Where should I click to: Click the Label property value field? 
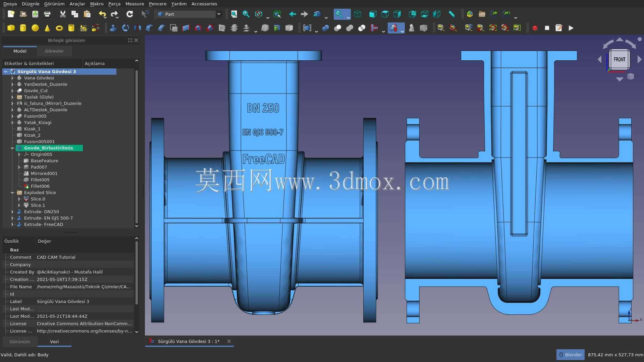(85, 301)
